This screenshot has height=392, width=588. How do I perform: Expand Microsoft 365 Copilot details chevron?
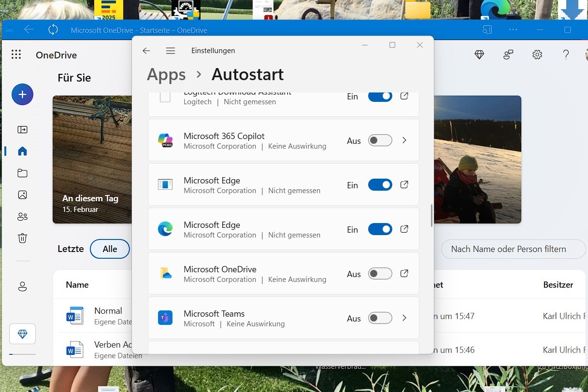coord(404,140)
